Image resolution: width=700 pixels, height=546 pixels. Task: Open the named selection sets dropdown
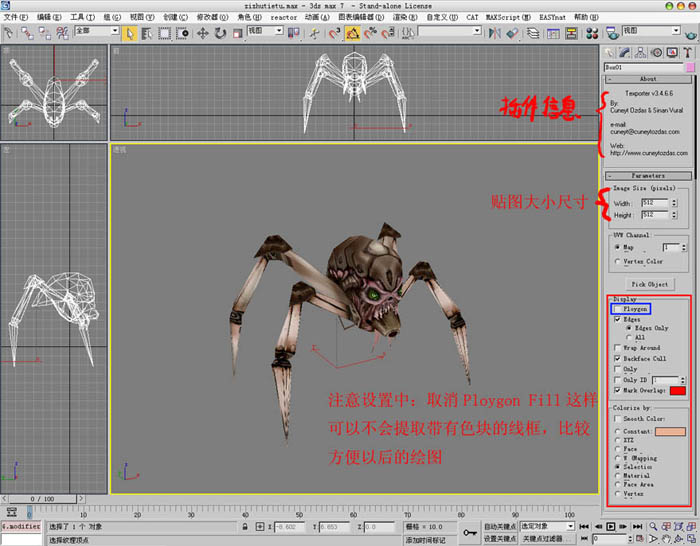450,31
